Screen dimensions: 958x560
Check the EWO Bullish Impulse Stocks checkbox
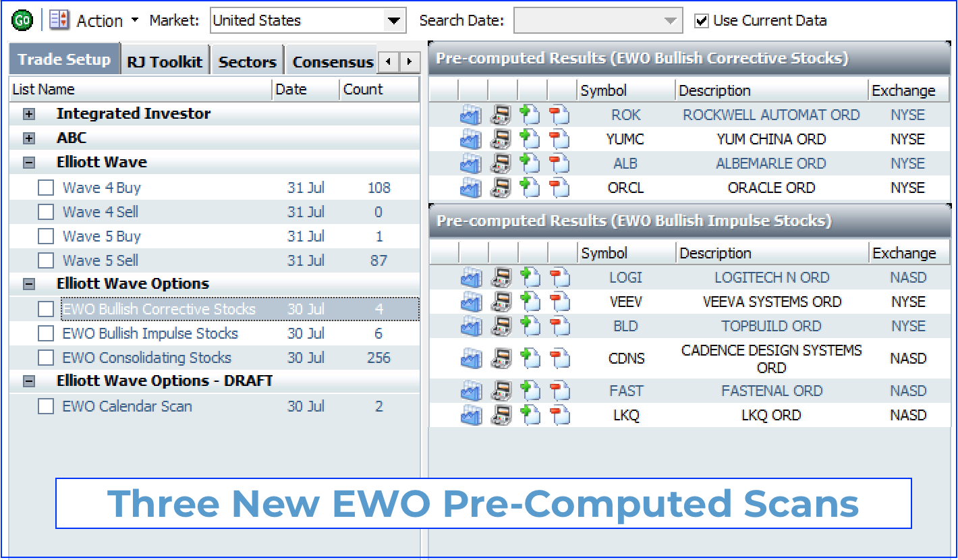[45, 333]
